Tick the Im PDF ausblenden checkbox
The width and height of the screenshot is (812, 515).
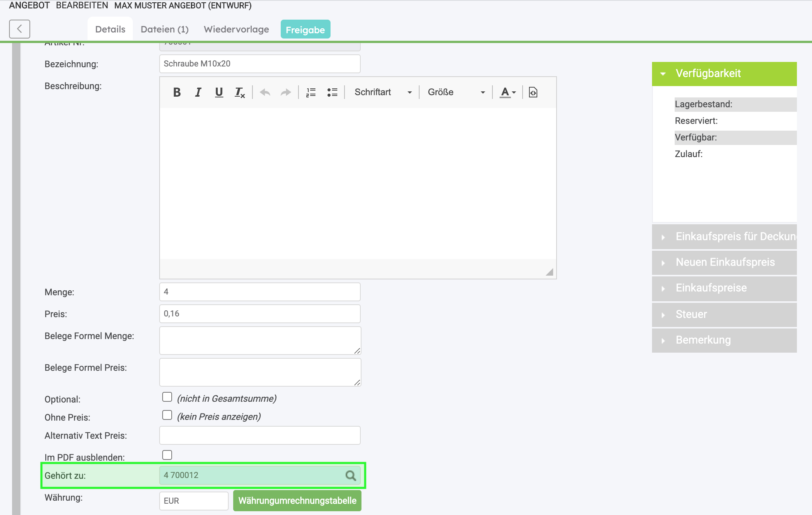(x=167, y=455)
